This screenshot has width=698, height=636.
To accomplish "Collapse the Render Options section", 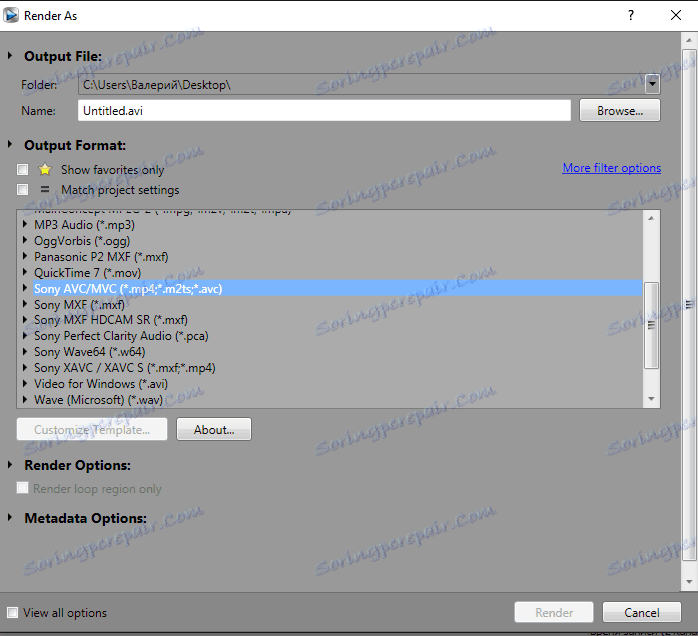I will click(10, 465).
